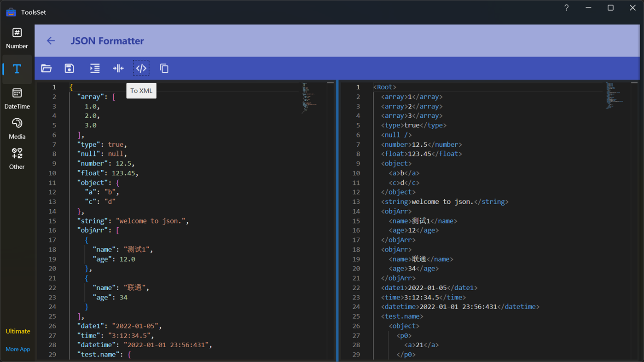This screenshot has width=644, height=362.
Task: Go back using the header arrow
Action: point(51,41)
